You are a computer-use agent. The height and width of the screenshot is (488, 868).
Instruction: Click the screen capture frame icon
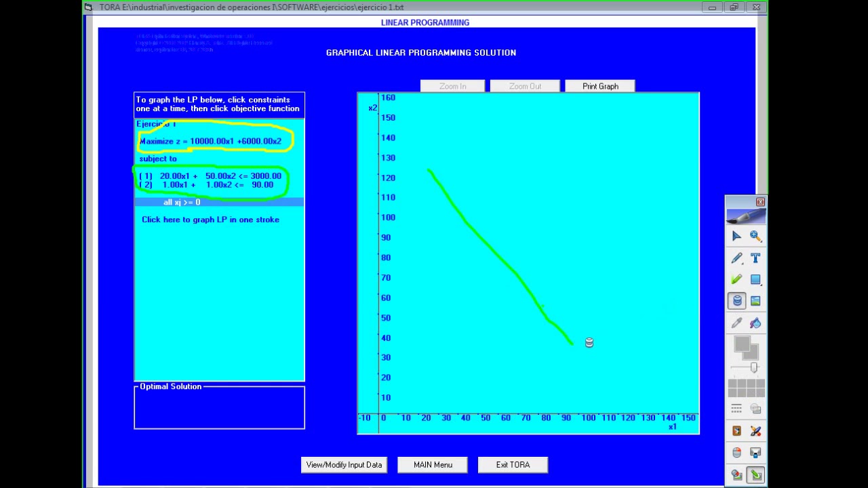pyautogui.click(x=736, y=431)
